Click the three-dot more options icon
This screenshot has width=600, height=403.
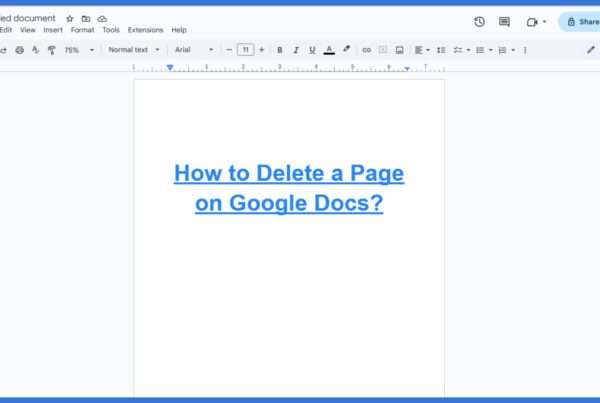click(525, 50)
